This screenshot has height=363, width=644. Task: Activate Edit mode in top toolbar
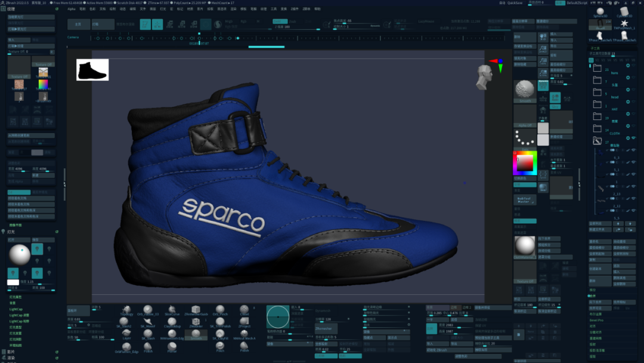click(145, 24)
